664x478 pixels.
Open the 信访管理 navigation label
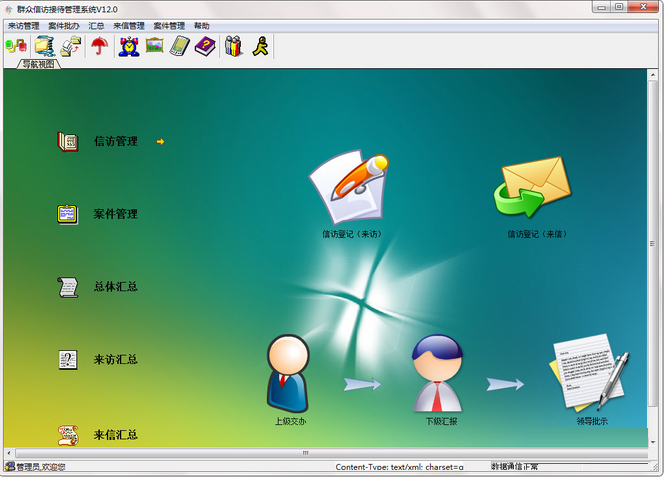pyautogui.click(x=116, y=141)
